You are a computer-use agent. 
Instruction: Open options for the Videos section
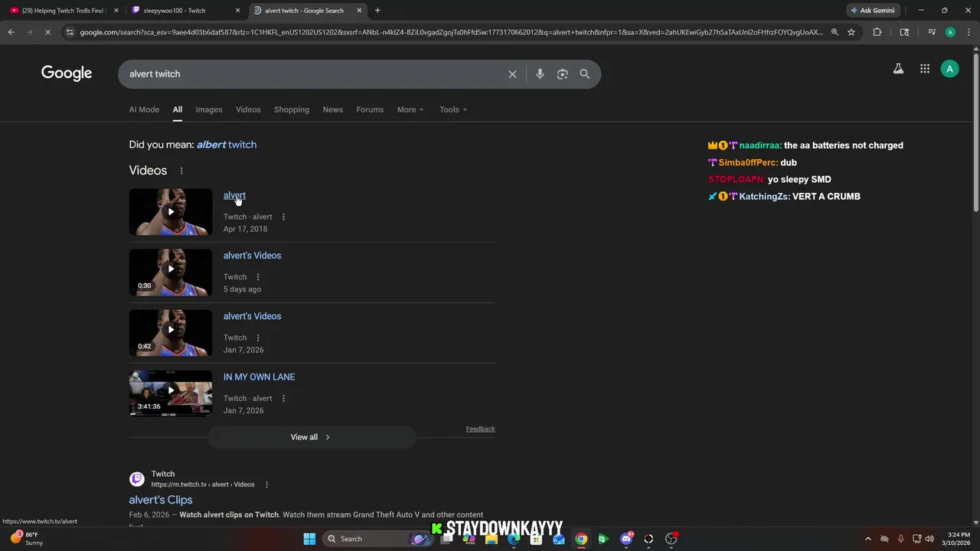[181, 171]
